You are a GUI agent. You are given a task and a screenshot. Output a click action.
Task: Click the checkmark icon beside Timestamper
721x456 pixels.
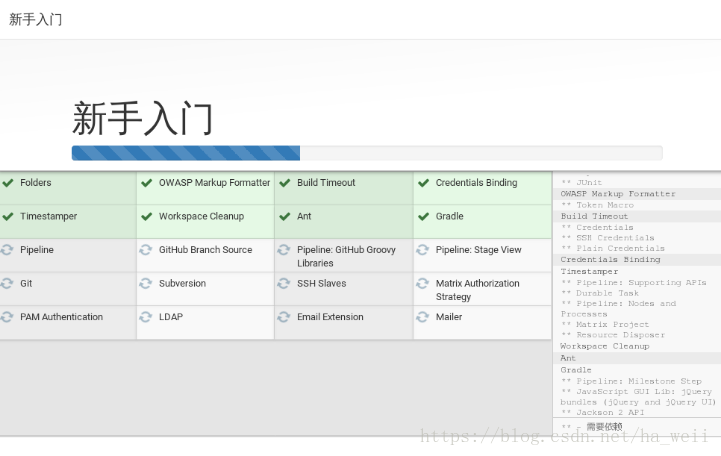8,217
